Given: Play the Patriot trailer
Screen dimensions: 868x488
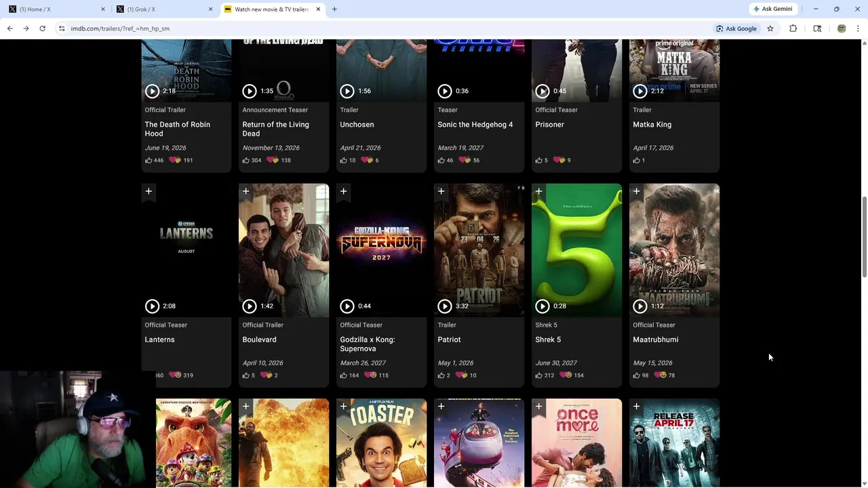Looking at the screenshot, I should coord(445,306).
